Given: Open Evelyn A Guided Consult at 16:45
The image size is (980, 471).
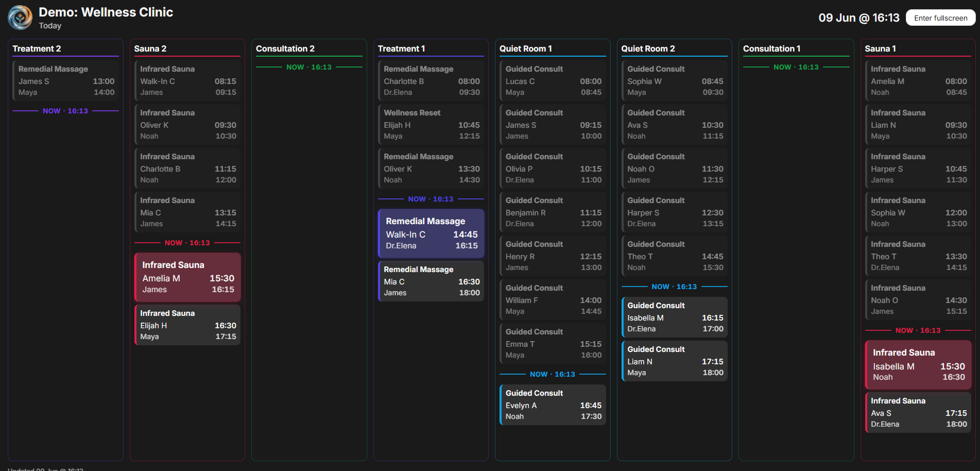Looking at the screenshot, I should click(553, 405).
